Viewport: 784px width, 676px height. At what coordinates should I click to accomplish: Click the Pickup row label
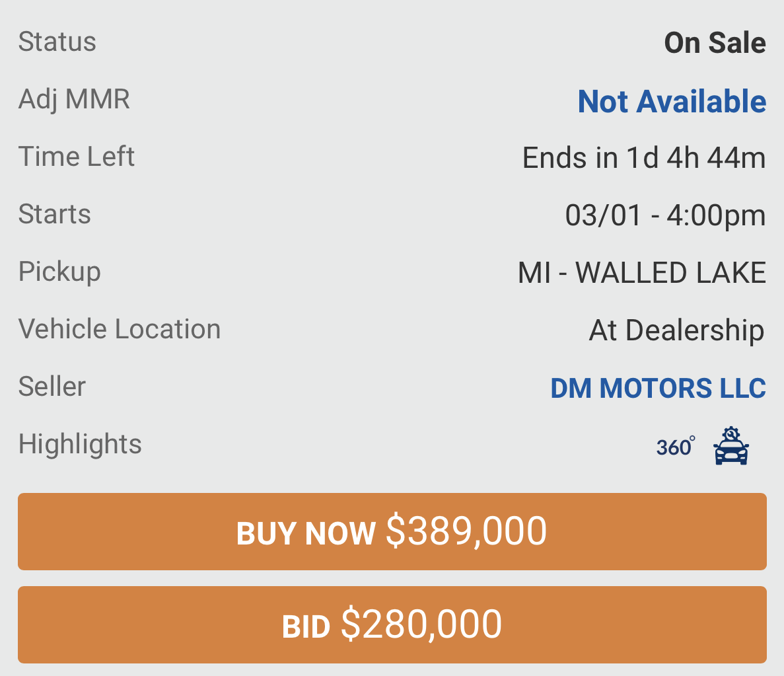click(59, 272)
